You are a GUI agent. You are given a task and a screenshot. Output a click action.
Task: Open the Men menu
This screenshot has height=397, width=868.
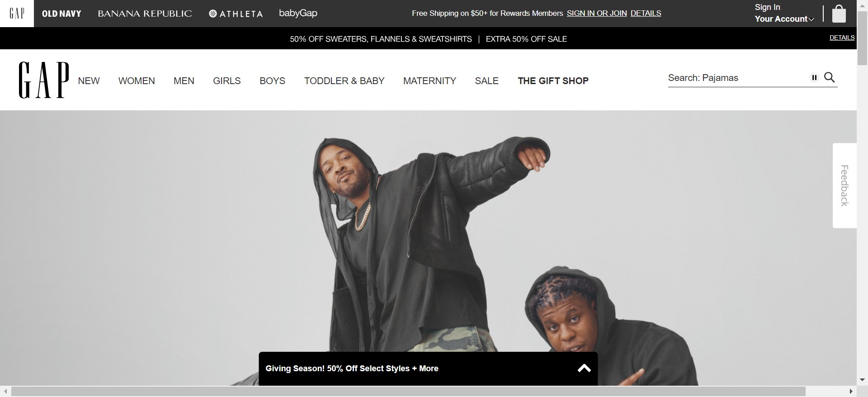tap(184, 81)
